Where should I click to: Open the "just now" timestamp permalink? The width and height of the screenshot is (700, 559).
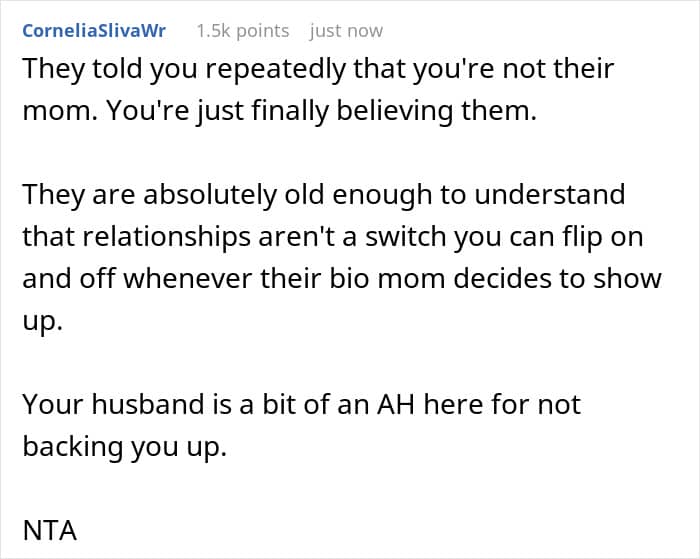(x=346, y=31)
